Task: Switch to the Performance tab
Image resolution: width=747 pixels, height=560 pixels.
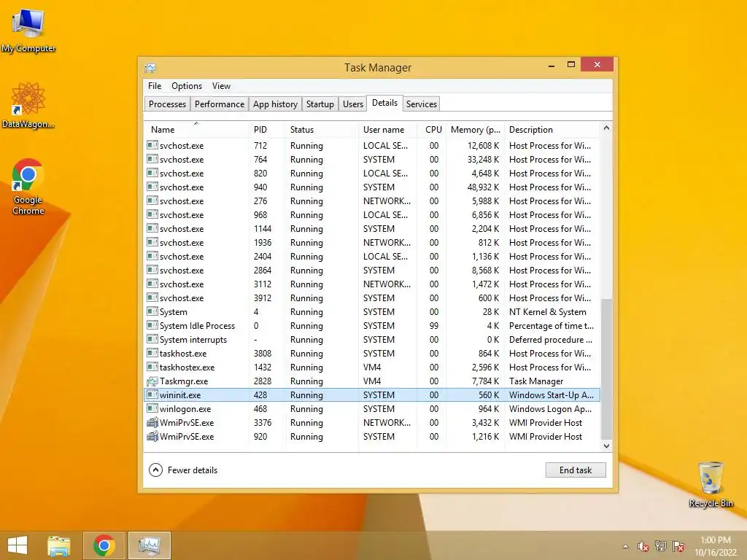Action: [x=219, y=104]
